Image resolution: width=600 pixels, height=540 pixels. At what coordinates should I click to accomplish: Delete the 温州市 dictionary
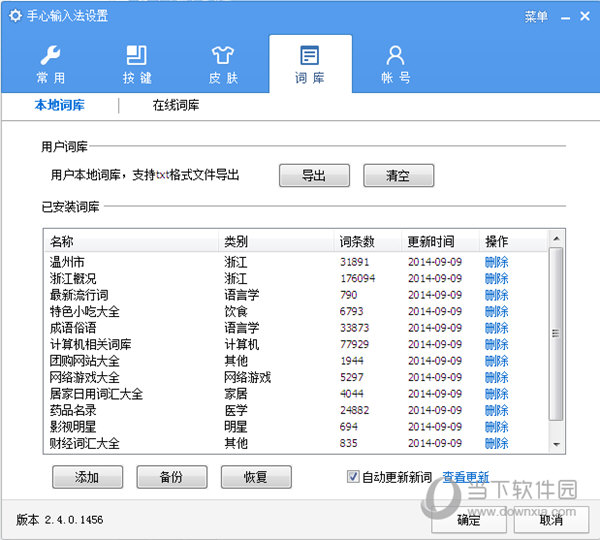[496, 262]
